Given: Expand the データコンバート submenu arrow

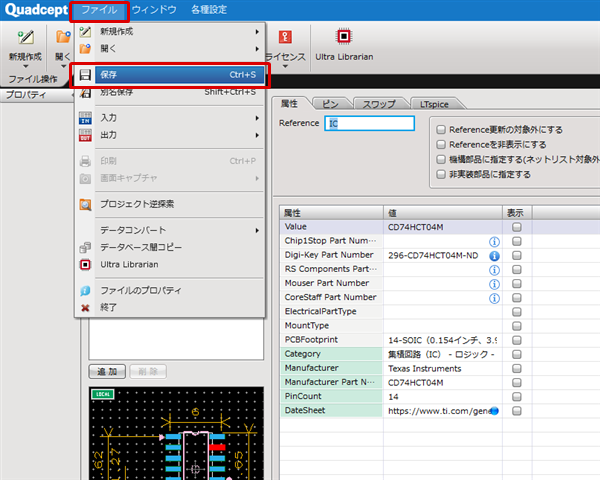Looking at the screenshot, I should click(257, 230).
